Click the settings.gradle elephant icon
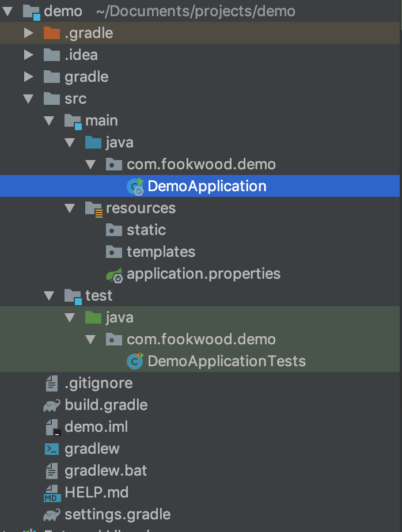This screenshot has height=532, width=402. tap(52, 514)
